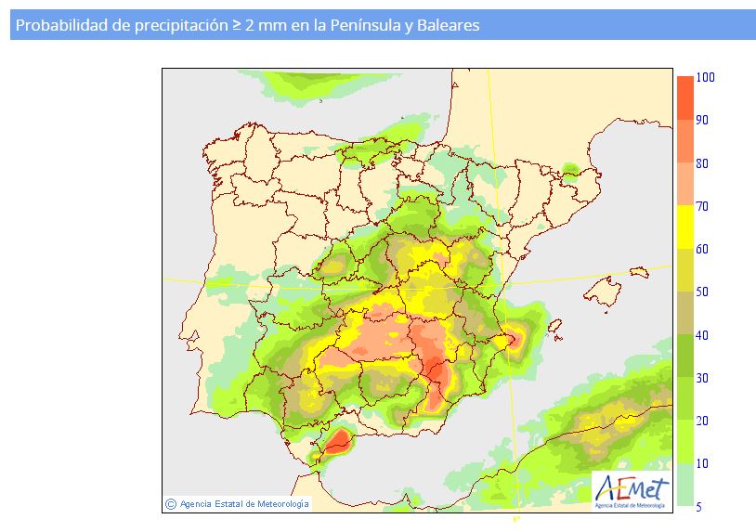Image resolution: width=756 pixels, height=532 pixels.
Task: Select the 60–70 bright yellow legend swatch
Action: pyautogui.click(x=684, y=227)
